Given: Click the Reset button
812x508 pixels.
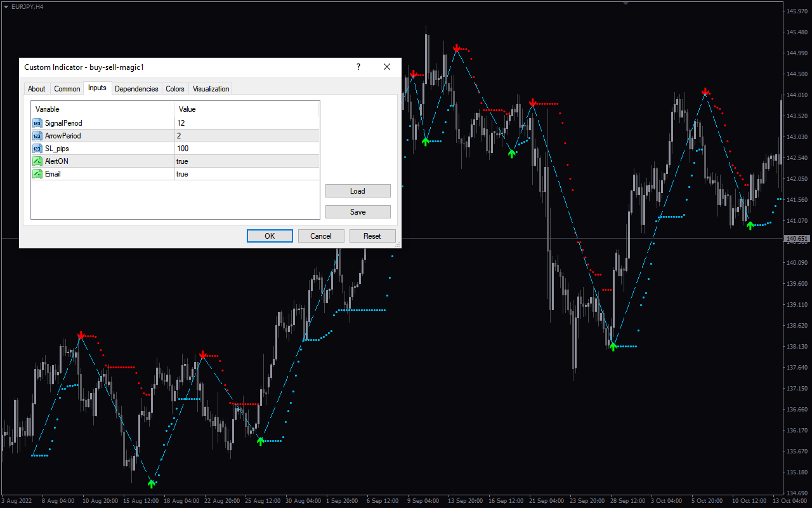Looking at the screenshot, I should coord(372,236).
